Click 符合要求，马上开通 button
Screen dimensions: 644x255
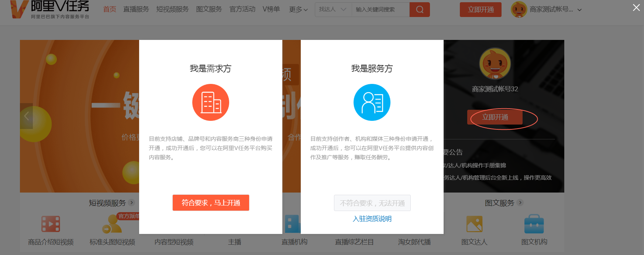pos(211,203)
